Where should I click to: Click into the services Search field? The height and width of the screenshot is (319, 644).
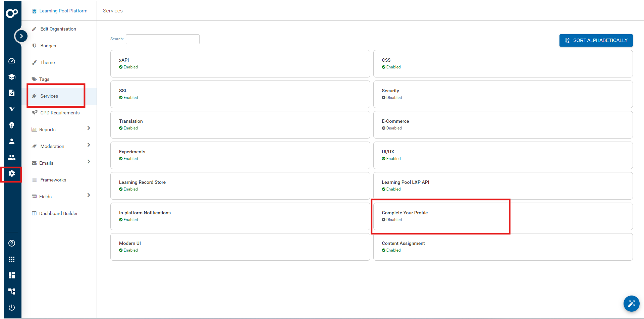[x=162, y=39]
